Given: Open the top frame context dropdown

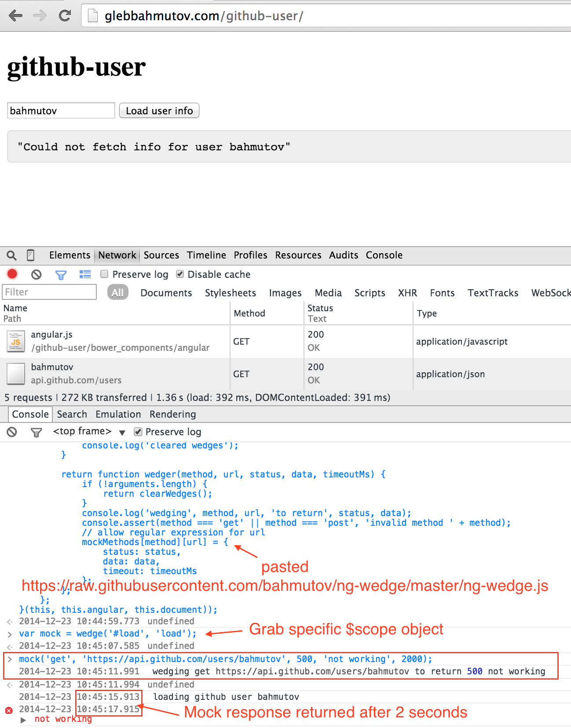Looking at the screenshot, I should tap(89, 432).
